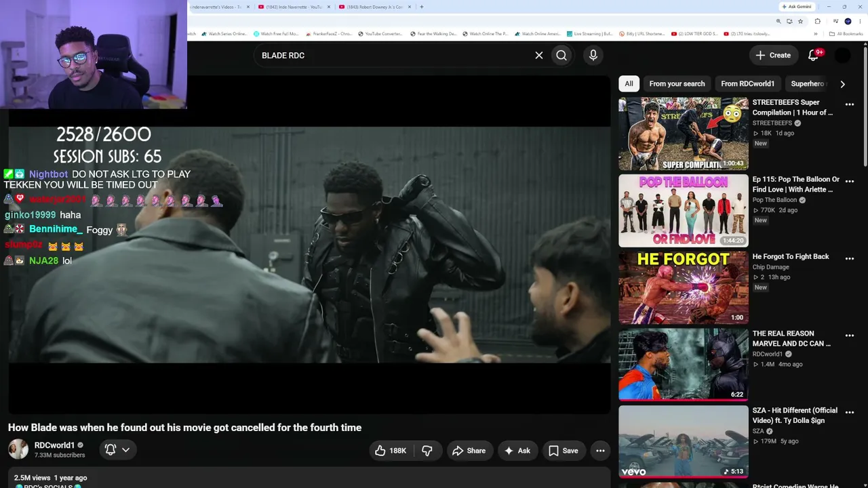Viewport: 868px width, 488px height.
Task: Open the Create menu
Action: [x=773, y=56]
